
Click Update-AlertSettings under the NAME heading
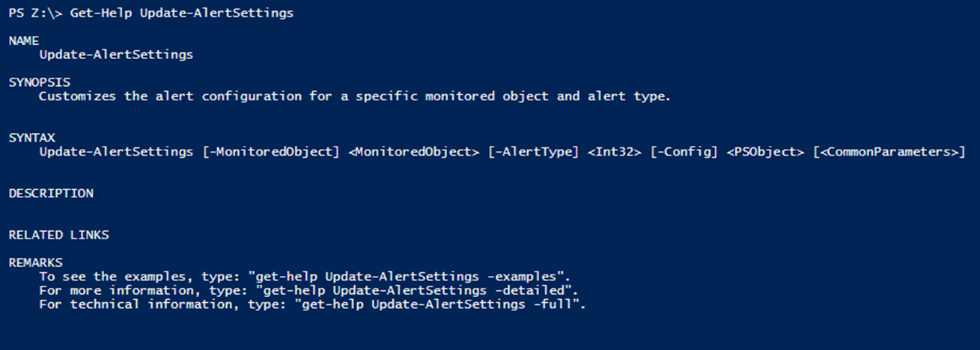coord(116,55)
